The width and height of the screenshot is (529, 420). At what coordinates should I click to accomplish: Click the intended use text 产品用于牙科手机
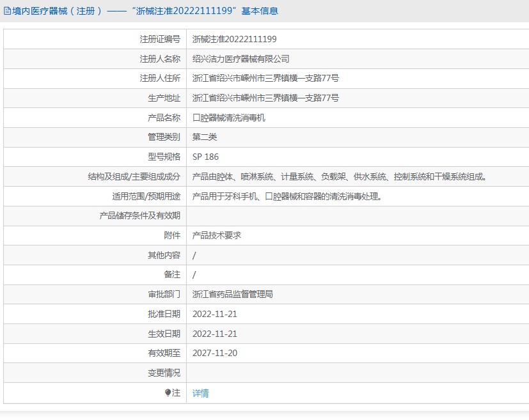click(287, 196)
